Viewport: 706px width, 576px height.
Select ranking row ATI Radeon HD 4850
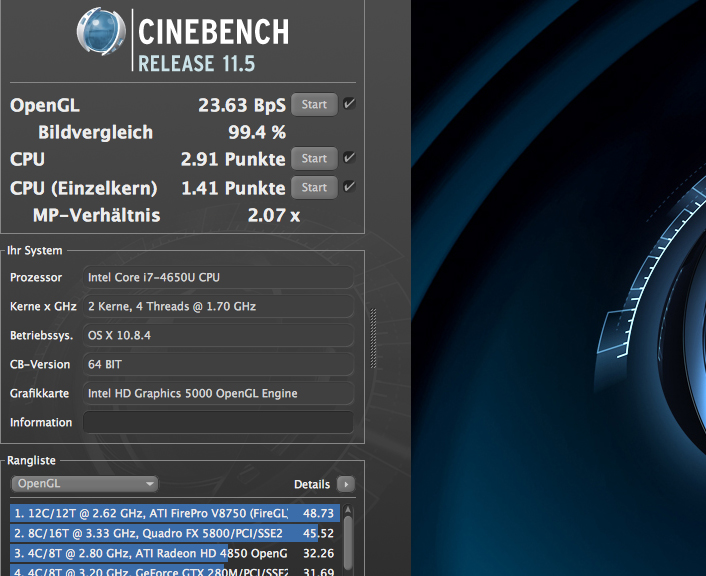tap(175, 553)
